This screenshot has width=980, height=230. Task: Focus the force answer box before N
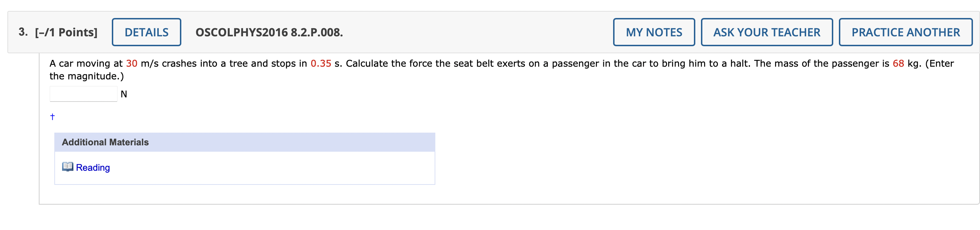click(x=83, y=94)
